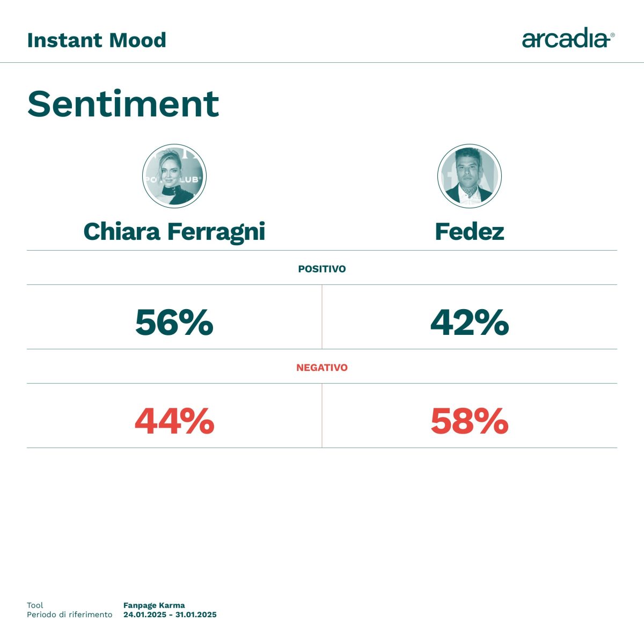The image size is (644, 644).
Task: Click the 42% positive value
Action: pyautogui.click(x=470, y=322)
